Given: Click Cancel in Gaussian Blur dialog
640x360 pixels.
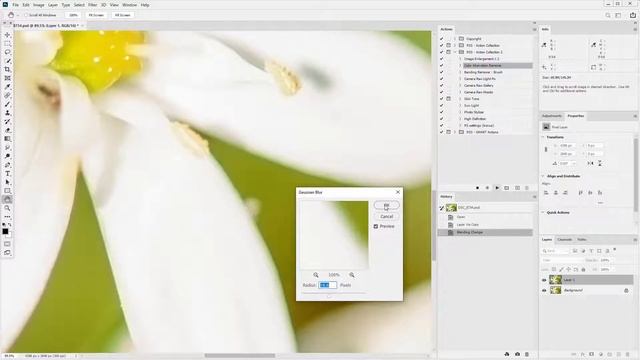Looking at the screenshot, I should [x=387, y=217].
